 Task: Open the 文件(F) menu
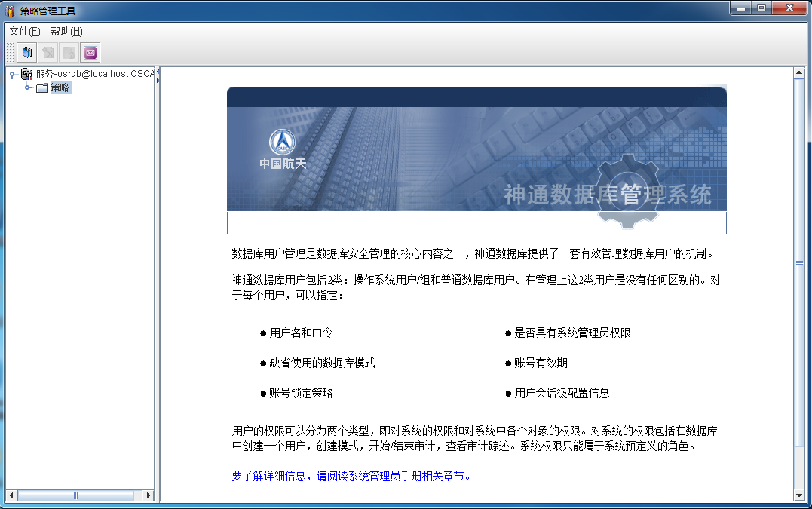coord(24,31)
